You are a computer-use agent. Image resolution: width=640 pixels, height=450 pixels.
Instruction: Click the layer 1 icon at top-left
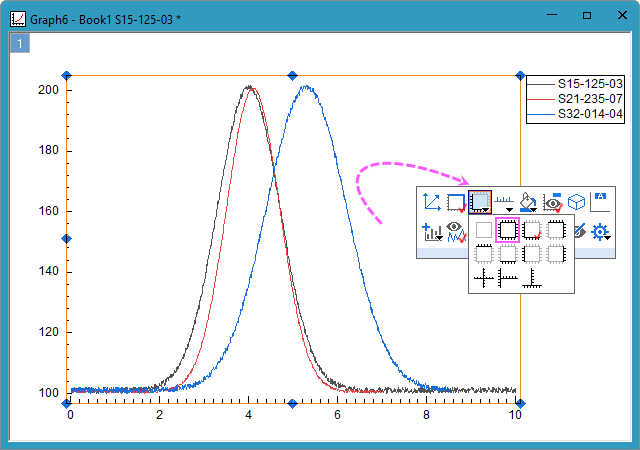(20, 43)
